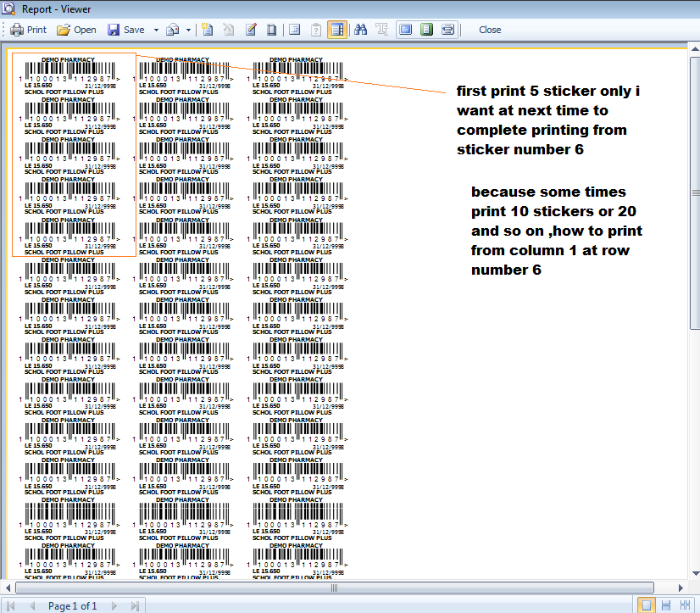Select the page width zoom icon
Image resolution: width=700 pixels, height=613 pixels.
447,30
